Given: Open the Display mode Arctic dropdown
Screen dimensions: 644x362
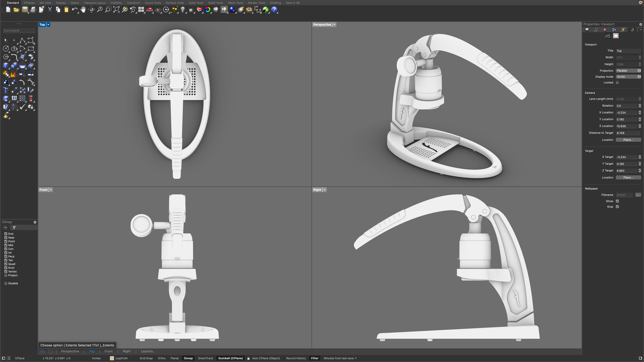Looking at the screenshot, I should click(x=628, y=77).
